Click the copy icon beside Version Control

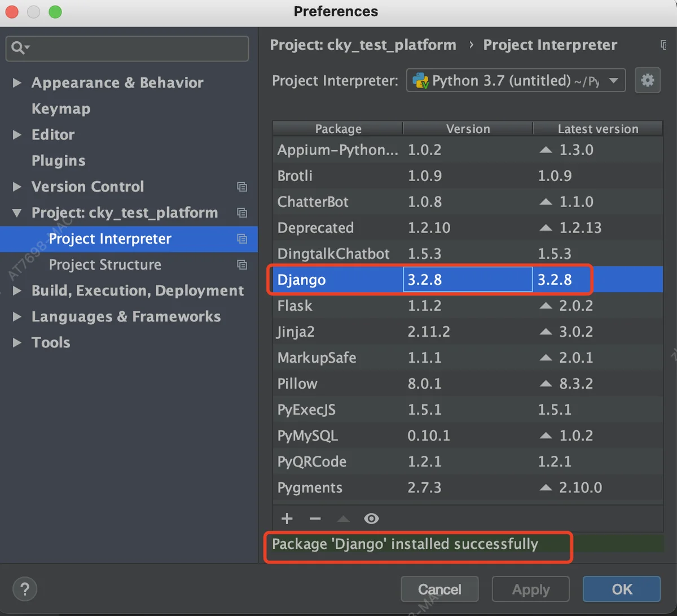[x=242, y=187]
